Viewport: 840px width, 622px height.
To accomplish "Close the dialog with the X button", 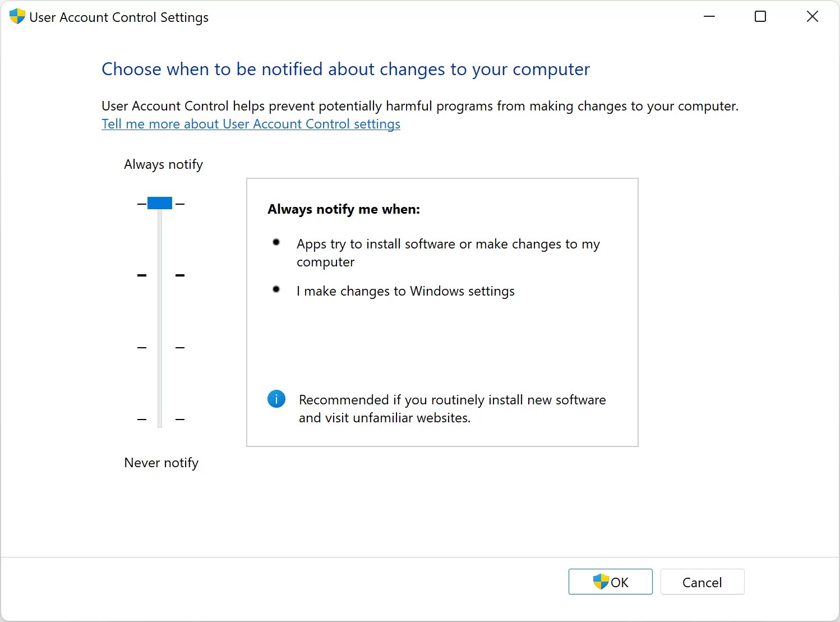I will tap(813, 16).
